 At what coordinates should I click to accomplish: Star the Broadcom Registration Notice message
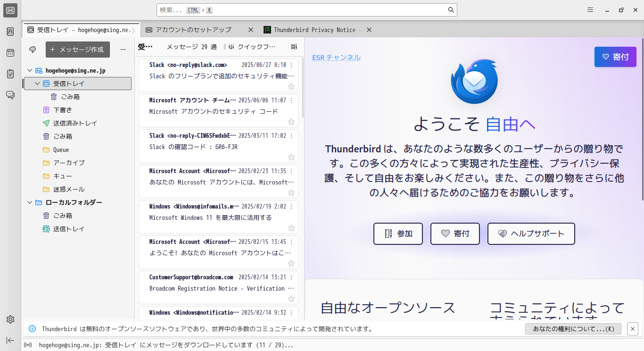pyautogui.click(x=291, y=299)
